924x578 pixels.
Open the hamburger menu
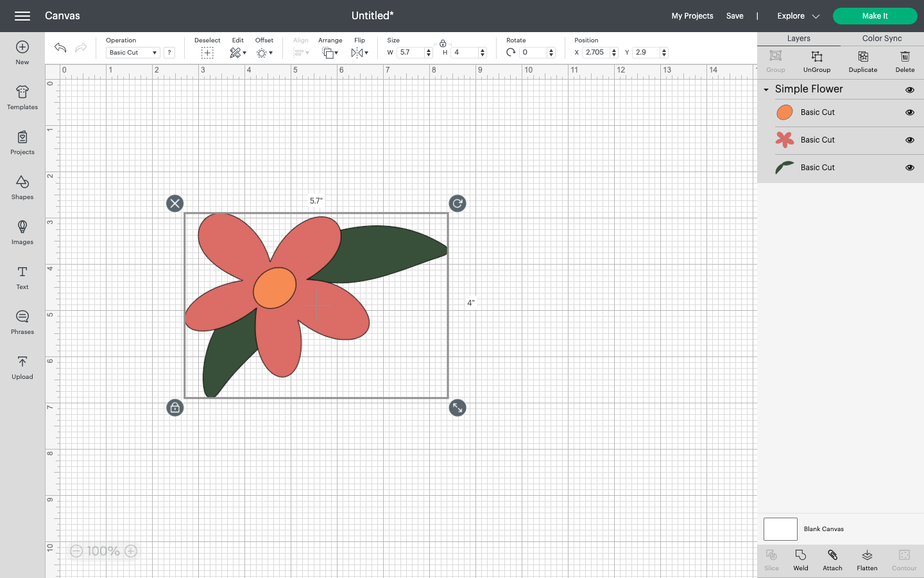tap(22, 15)
